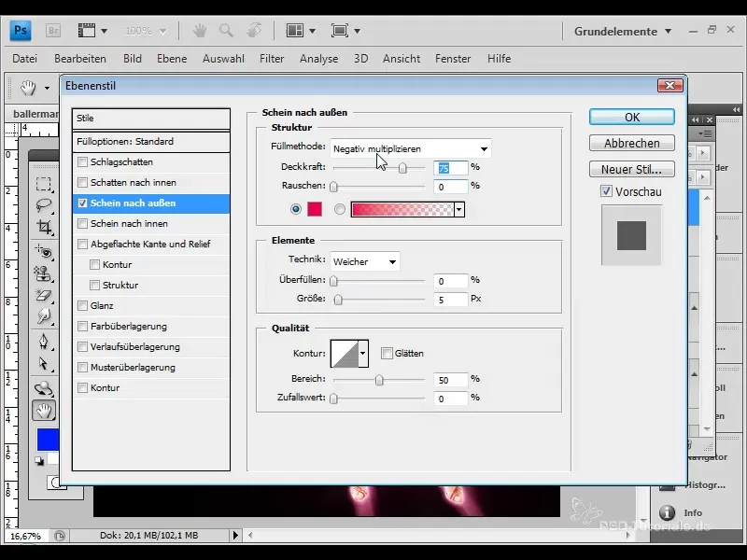Image resolution: width=747 pixels, height=560 pixels.
Task: Open the Fenster menu
Action: [x=453, y=59]
